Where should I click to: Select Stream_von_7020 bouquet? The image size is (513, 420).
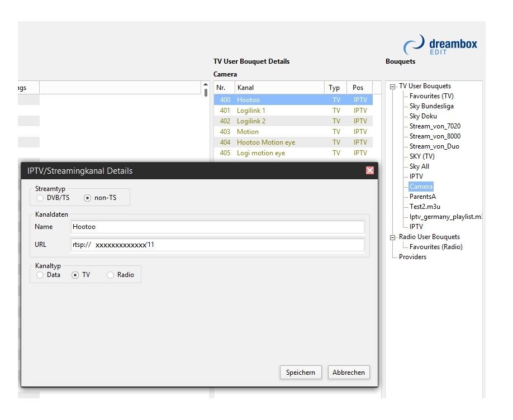click(x=435, y=126)
